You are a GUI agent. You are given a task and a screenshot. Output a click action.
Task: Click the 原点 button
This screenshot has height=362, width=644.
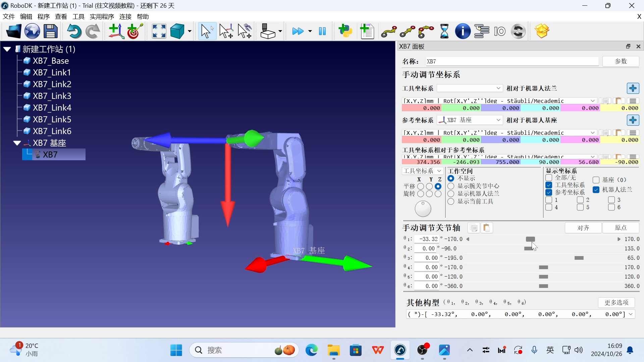coord(622,228)
